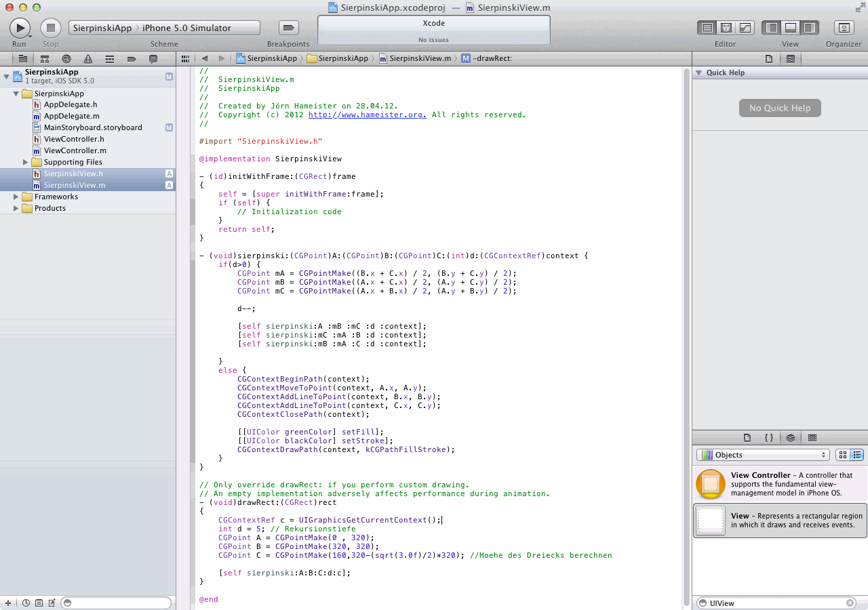Click the Stop button
868x610 pixels.
pyautogui.click(x=50, y=28)
